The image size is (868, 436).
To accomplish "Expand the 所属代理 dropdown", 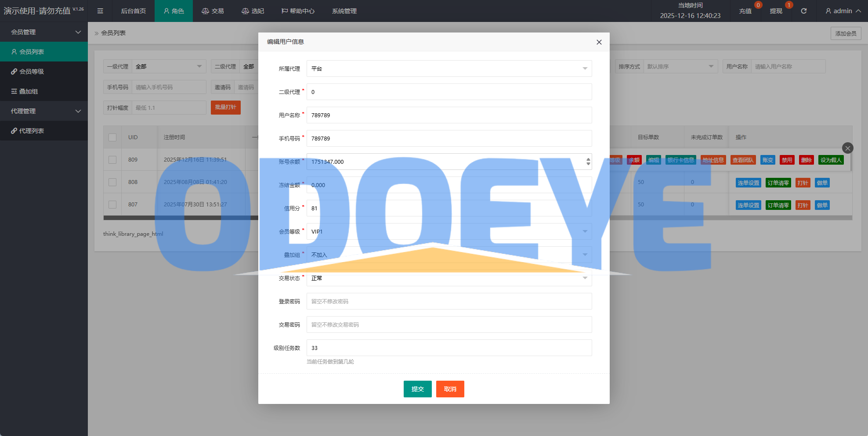I will point(449,68).
